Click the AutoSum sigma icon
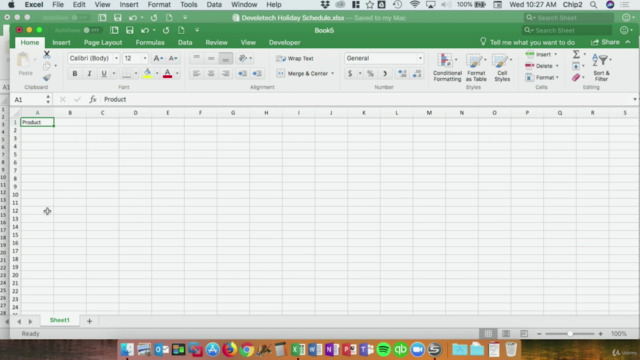 (576, 54)
